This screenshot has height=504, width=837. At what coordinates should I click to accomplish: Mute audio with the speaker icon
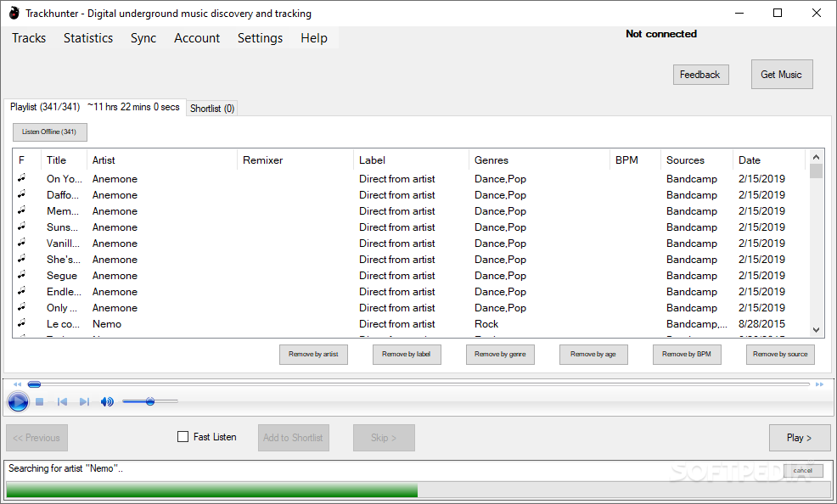tap(107, 401)
